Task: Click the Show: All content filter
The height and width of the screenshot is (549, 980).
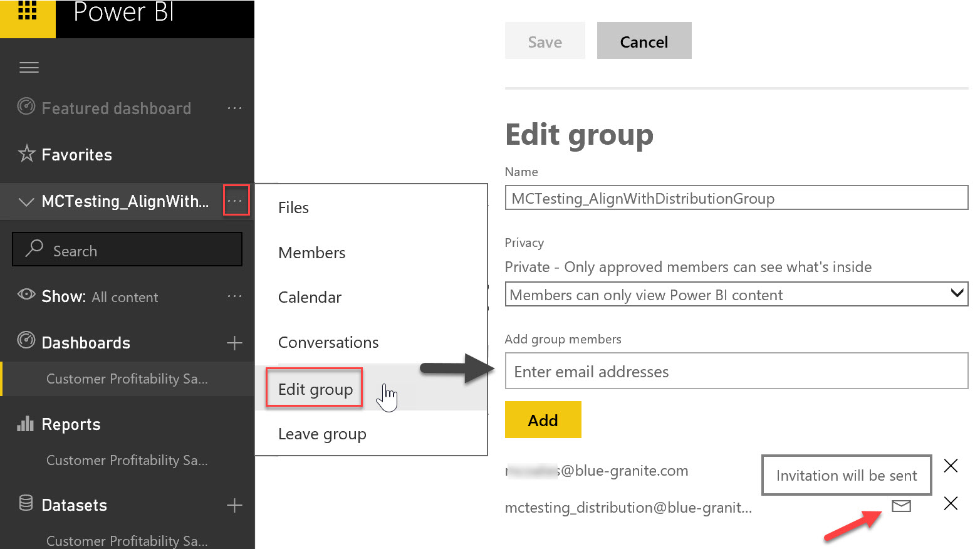Action: pyautogui.click(x=100, y=296)
